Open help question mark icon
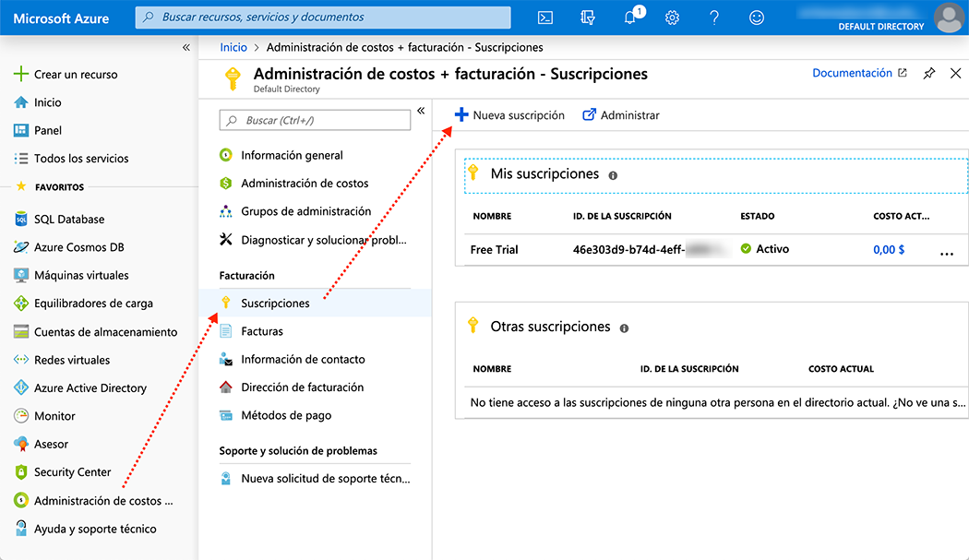Image resolution: width=969 pixels, height=560 pixels. coord(713,18)
